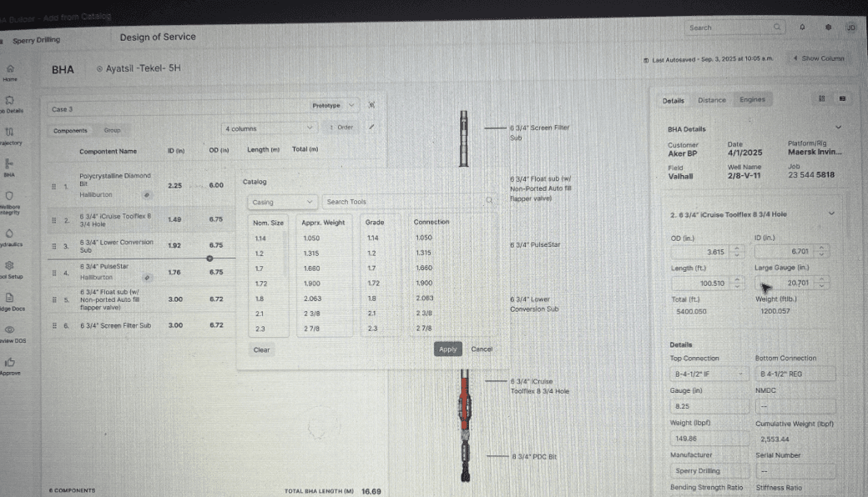Click the BHA tool diagram at top
The width and height of the screenshot is (868, 497).
[464, 138]
